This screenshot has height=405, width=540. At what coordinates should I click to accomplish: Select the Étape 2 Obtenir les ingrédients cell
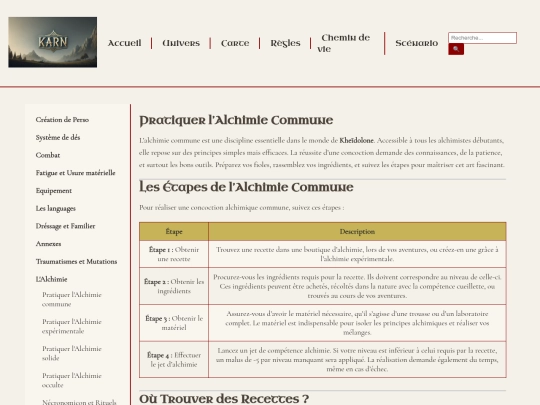pos(174,286)
